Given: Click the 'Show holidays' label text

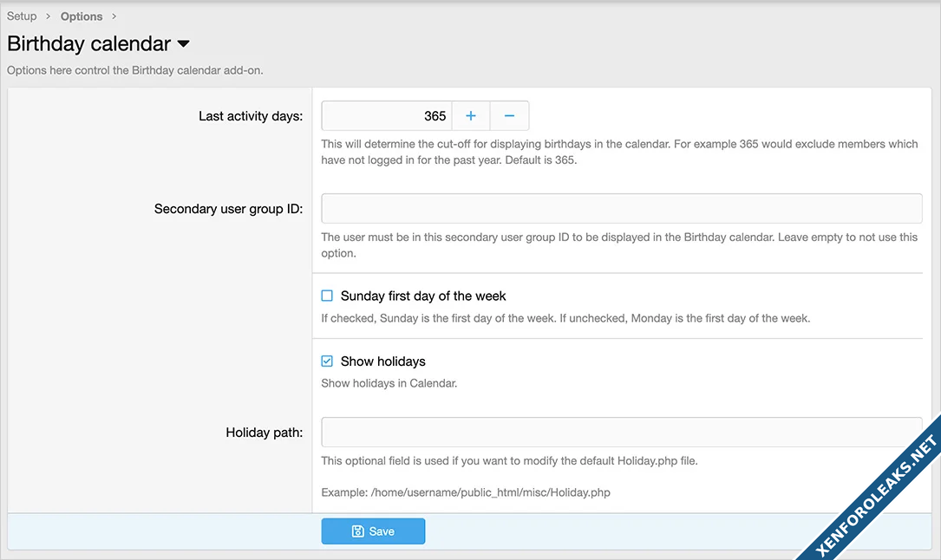Looking at the screenshot, I should point(382,361).
